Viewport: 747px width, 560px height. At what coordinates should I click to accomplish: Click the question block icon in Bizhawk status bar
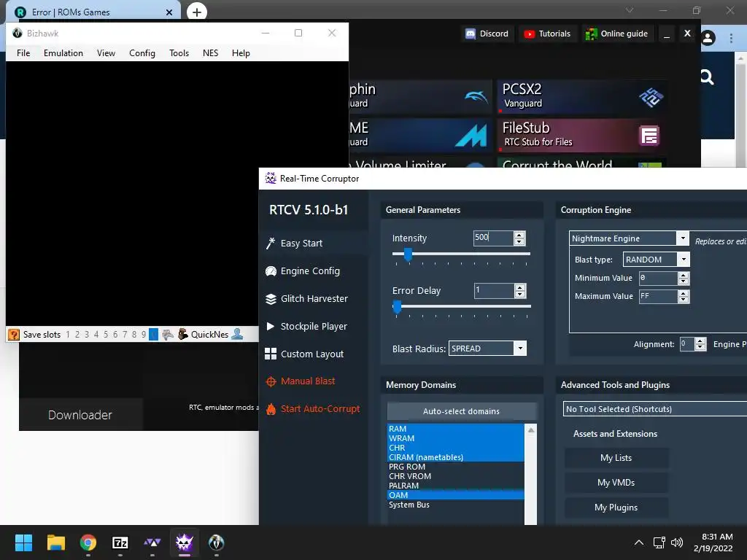pos(14,334)
